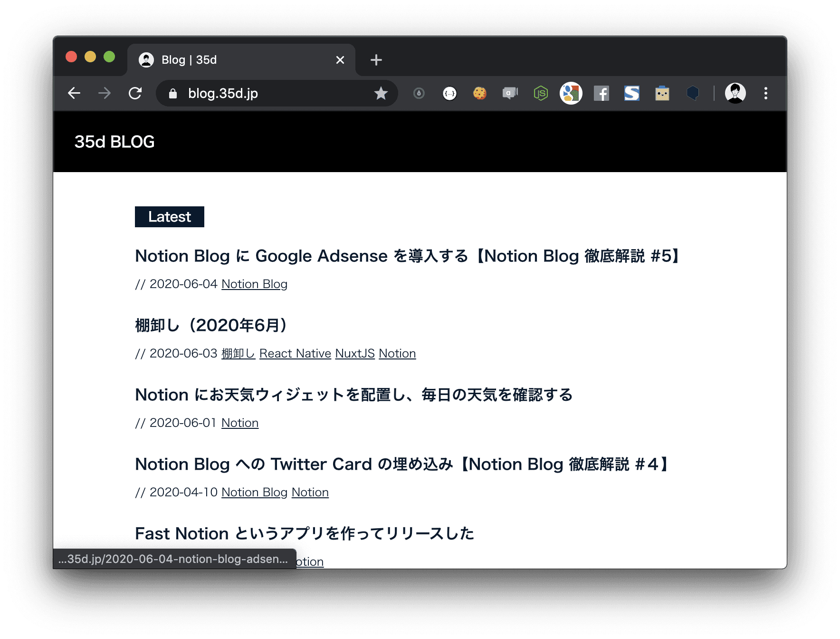Open the green Node.js extension icon
The height and width of the screenshot is (639, 840).
click(x=541, y=93)
